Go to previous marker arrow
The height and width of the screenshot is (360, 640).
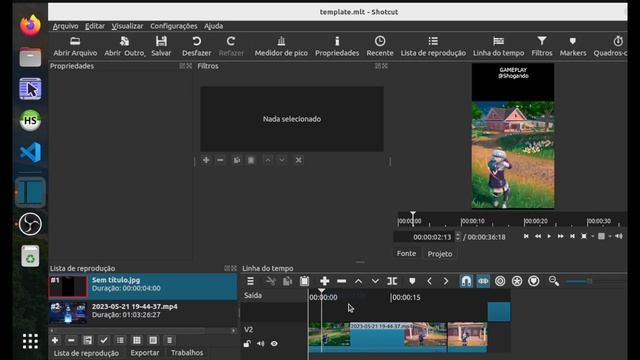click(429, 281)
